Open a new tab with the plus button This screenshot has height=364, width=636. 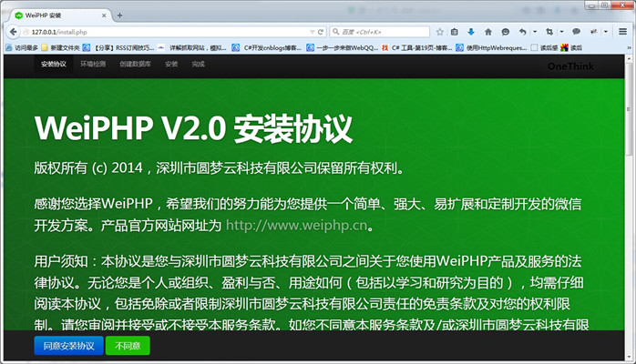pos(119,15)
